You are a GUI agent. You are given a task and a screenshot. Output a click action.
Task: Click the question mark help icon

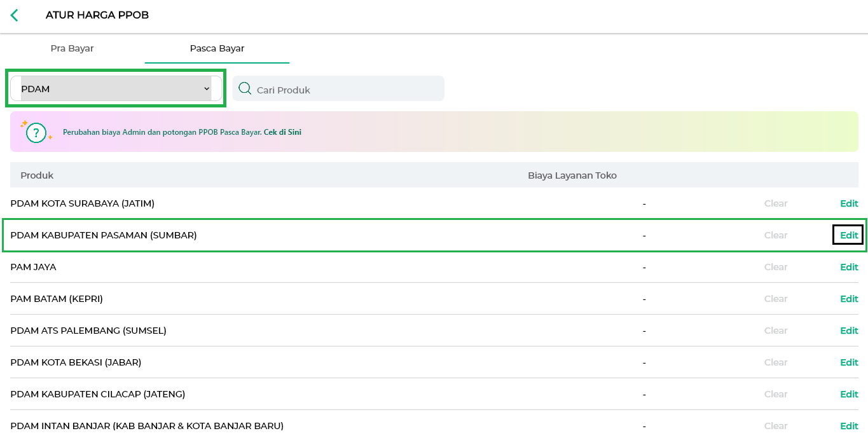coord(37,132)
